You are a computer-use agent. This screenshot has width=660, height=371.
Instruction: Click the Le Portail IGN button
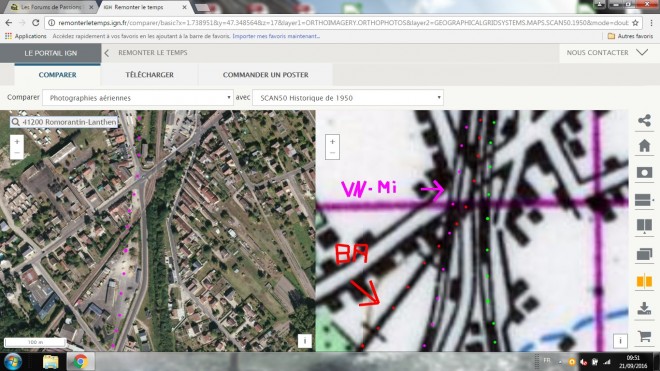[51, 53]
